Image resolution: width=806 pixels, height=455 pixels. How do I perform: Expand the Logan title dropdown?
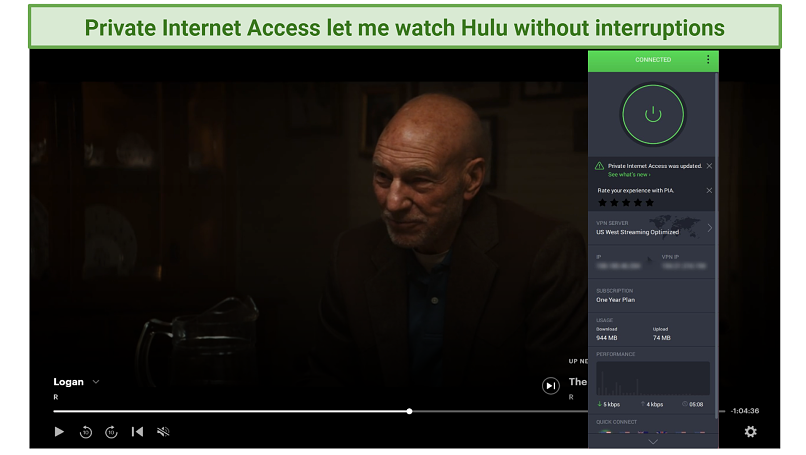(x=96, y=382)
